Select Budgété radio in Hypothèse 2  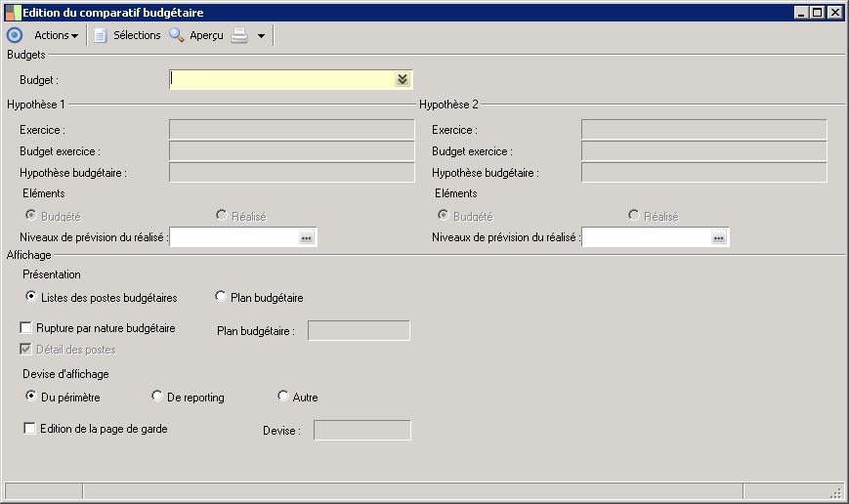point(444,215)
